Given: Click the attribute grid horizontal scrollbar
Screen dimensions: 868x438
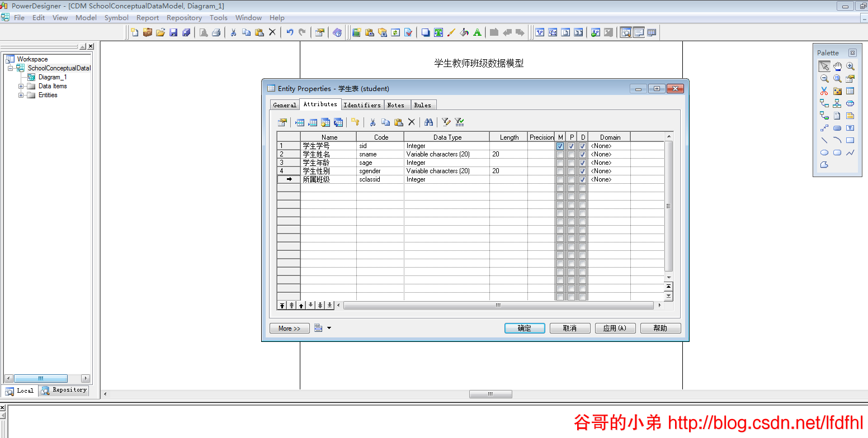Looking at the screenshot, I should [x=498, y=305].
